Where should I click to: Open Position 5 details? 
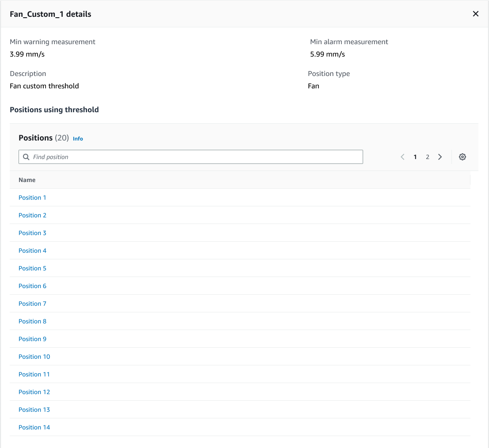32,268
